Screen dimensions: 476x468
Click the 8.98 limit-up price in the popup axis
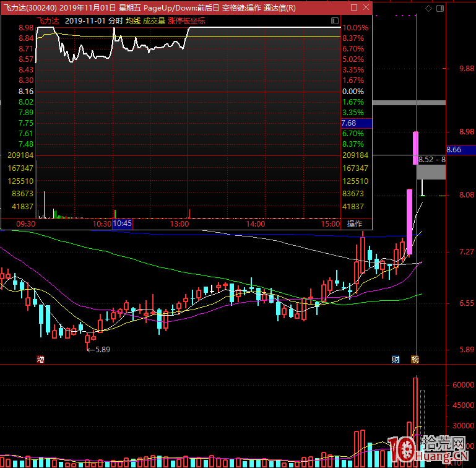coord(26,28)
